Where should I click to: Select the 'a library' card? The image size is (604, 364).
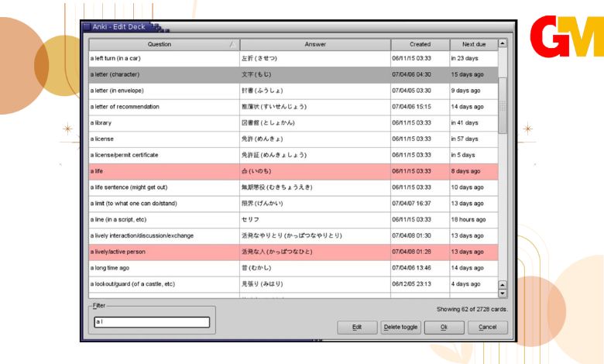coord(293,123)
